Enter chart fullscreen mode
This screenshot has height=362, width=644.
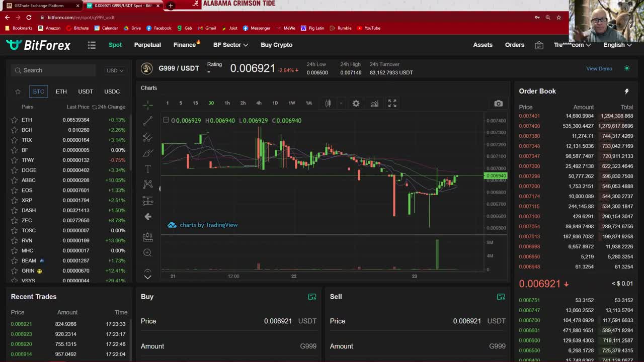point(392,103)
